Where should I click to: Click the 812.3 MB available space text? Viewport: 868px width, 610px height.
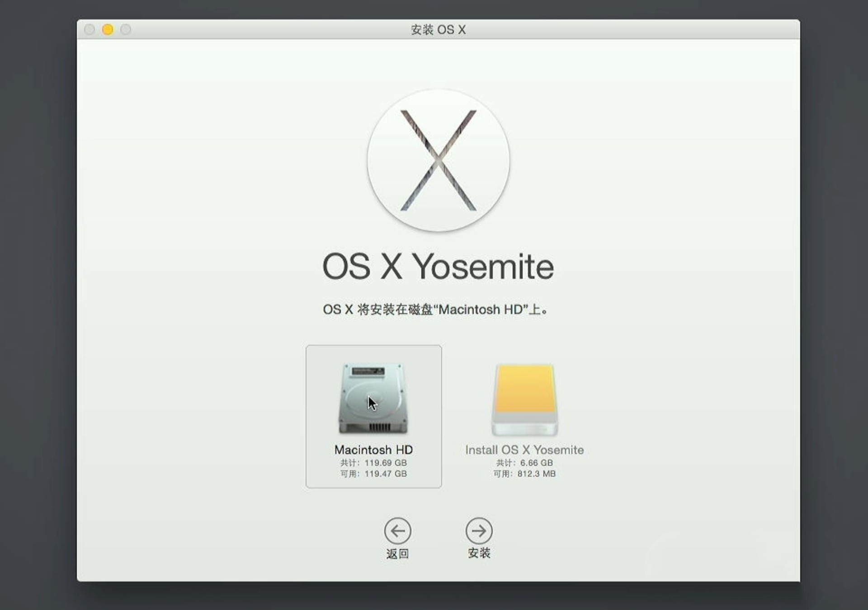tap(536, 474)
